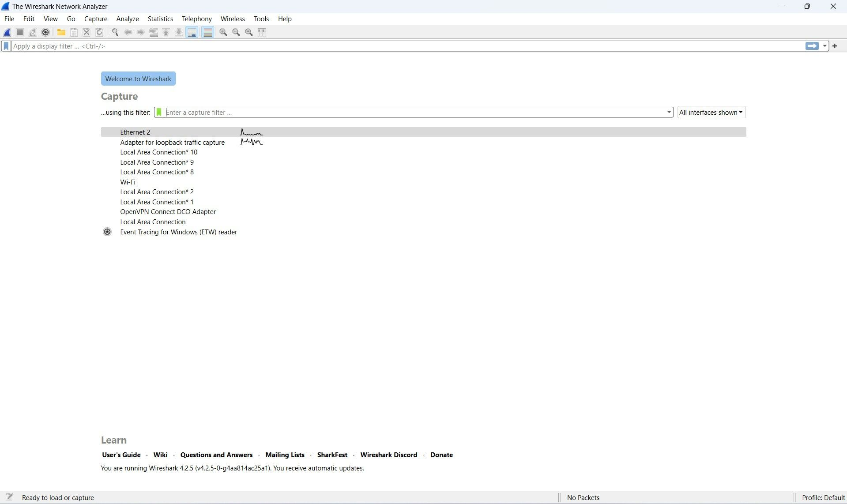
Task: Click the Donate link
Action: pos(441,455)
